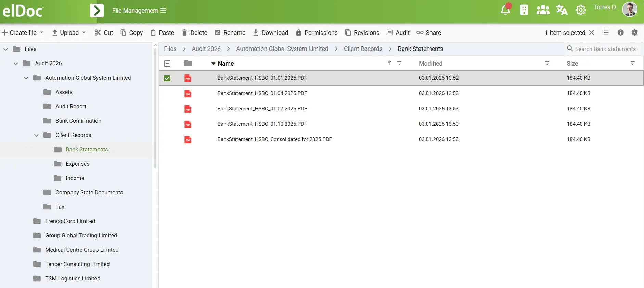Image resolution: width=644 pixels, height=288 pixels.
Task: Select the Expenses folder in the tree
Action: [77, 164]
